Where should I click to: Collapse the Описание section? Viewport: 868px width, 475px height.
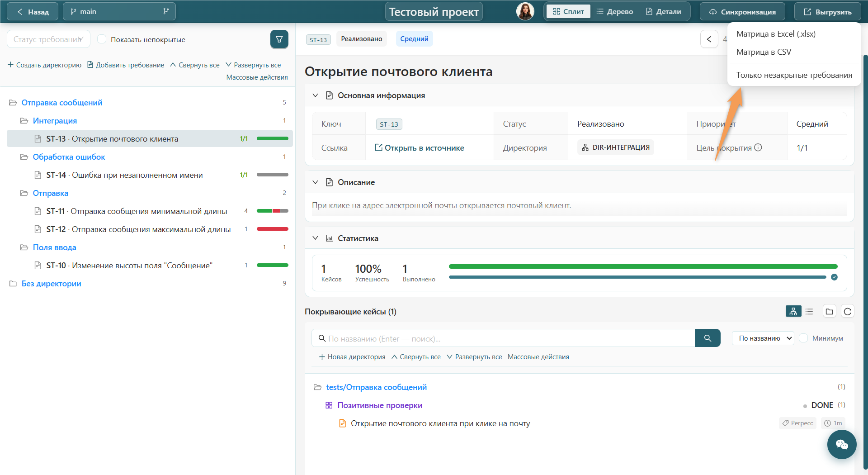[x=315, y=182]
